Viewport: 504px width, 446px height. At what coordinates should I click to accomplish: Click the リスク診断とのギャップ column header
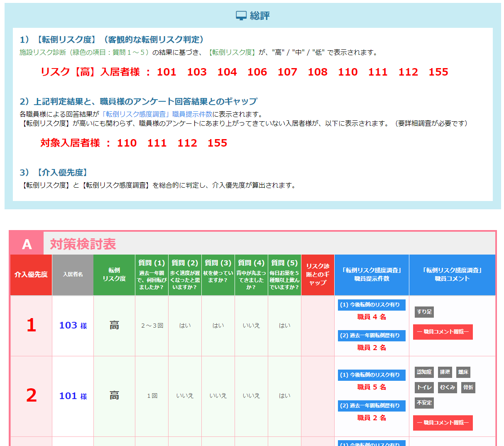318,274
